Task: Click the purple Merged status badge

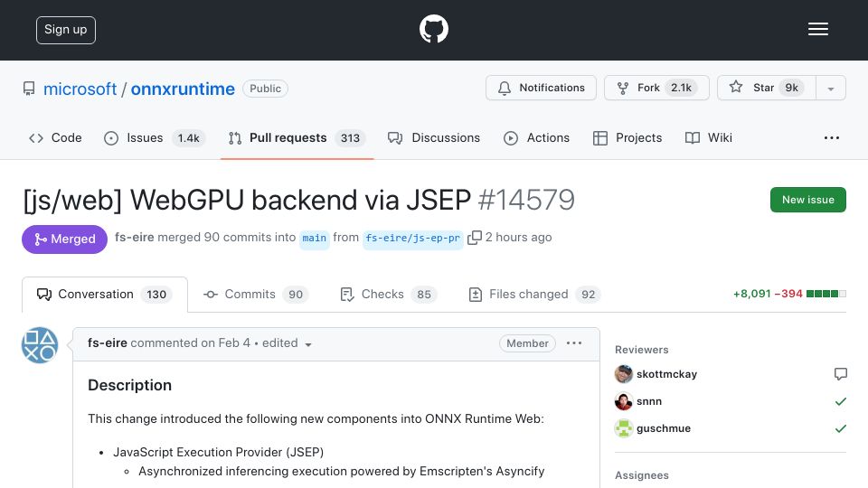Action: [65, 239]
